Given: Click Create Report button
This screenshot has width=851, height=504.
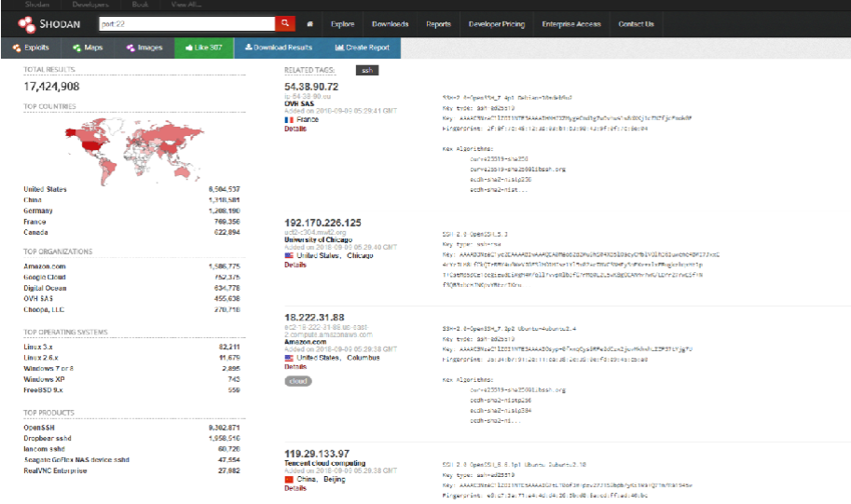Looking at the screenshot, I should 362,48.
